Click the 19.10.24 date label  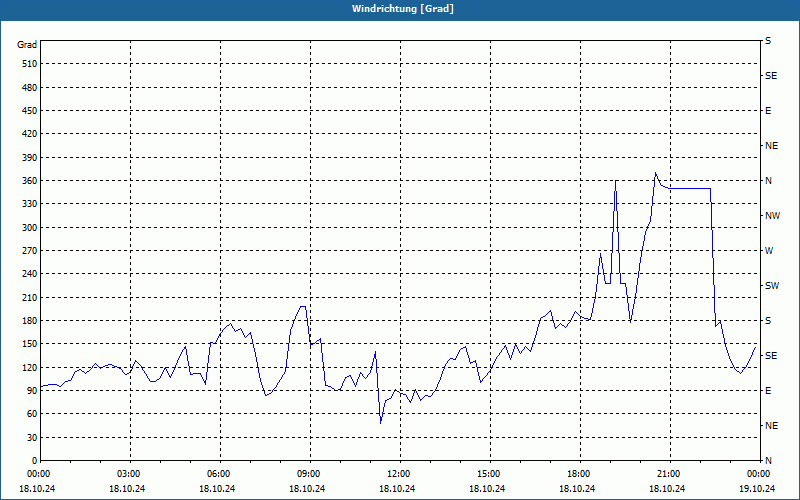[x=757, y=488]
